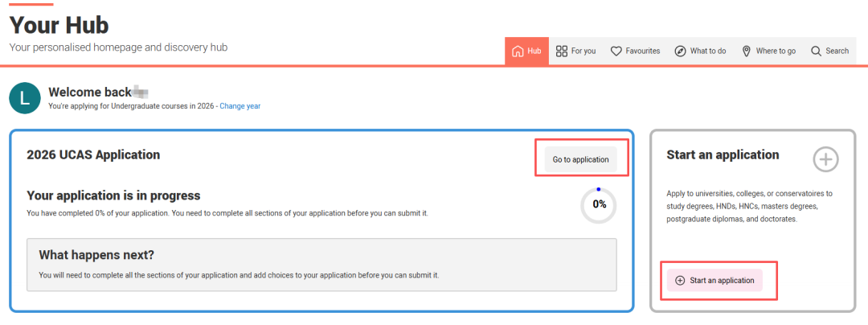The image size is (868, 325).
Task: Click the small plus icon inside the pink button
Action: (x=680, y=280)
